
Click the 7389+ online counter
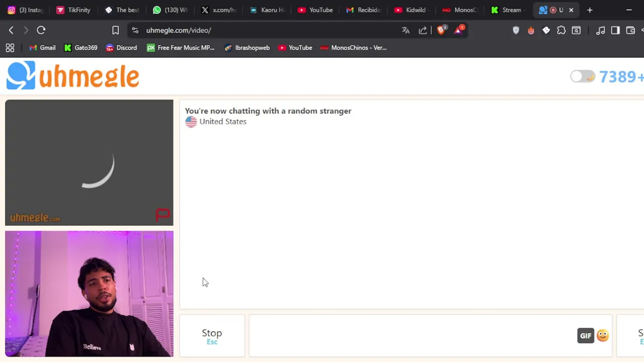[x=621, y=76]
